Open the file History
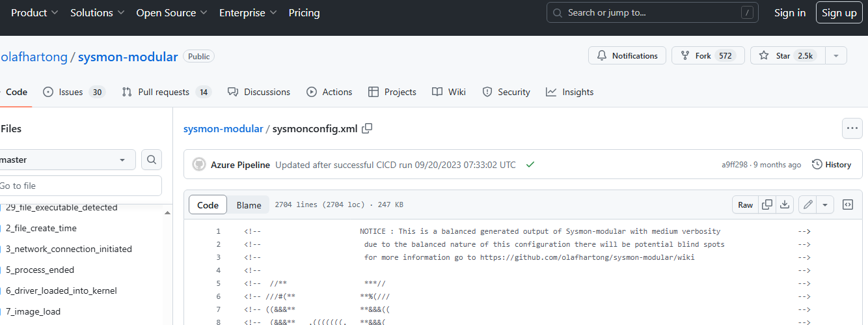The image size is (868, 325). tap(832, 165)
